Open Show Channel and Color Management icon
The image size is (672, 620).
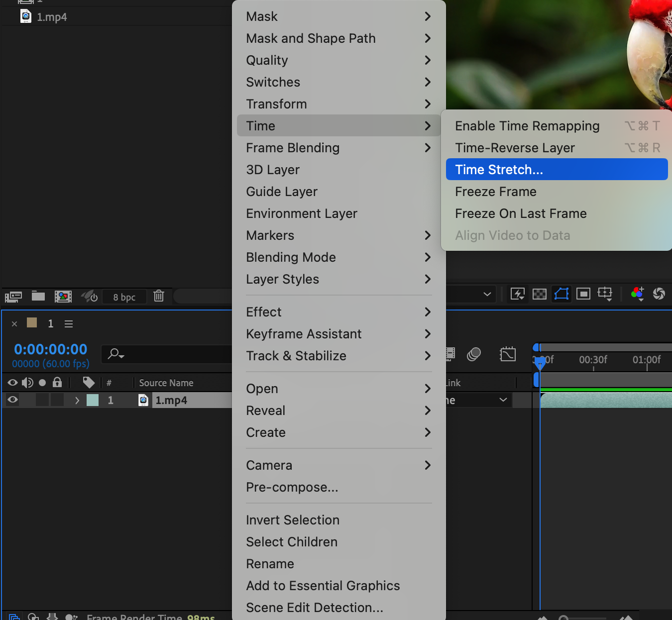(x=637, y=294)
